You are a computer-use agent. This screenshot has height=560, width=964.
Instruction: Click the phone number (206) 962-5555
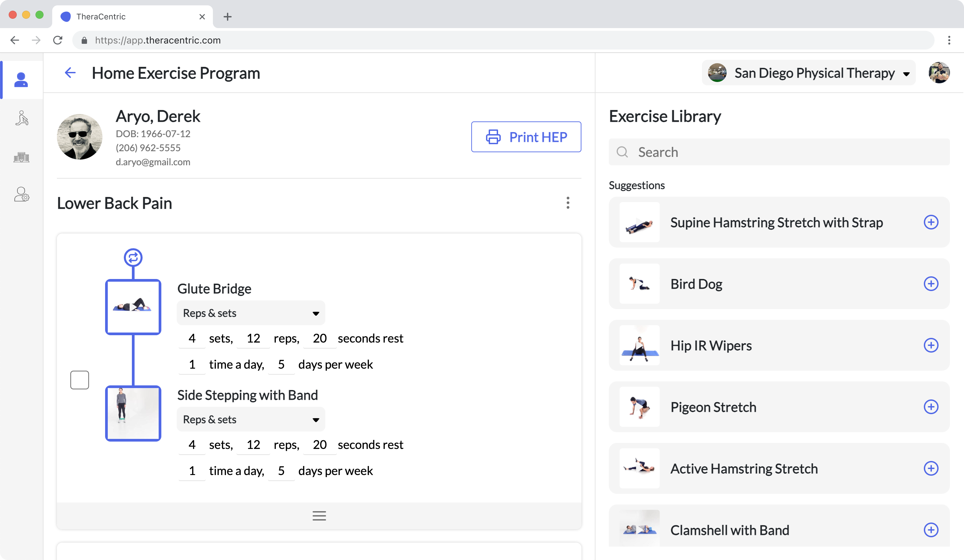coord(148,148)
